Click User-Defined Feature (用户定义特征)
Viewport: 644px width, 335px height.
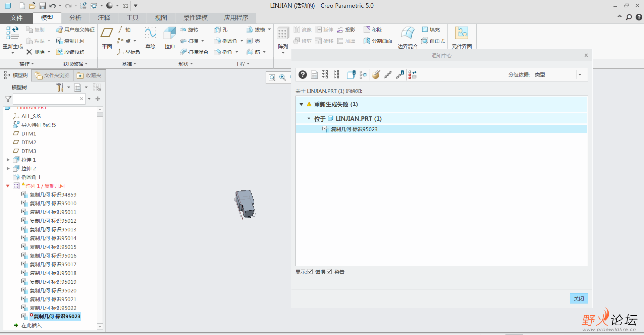tap(75, 30)
